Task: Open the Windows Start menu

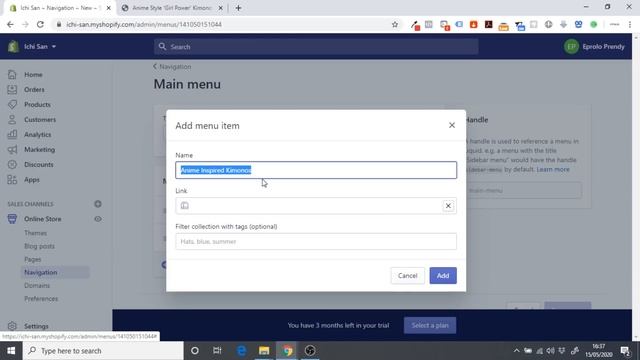Action: pos(11,351)
